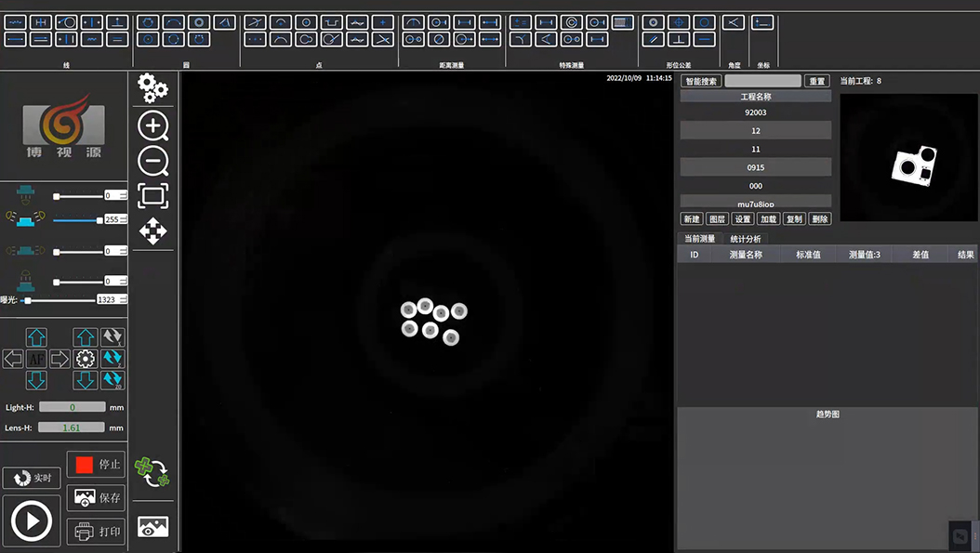Select the Y-fork feature measurement tool
Screen dimensions: 980x553
pyautogui.click(x=520, y=39)
